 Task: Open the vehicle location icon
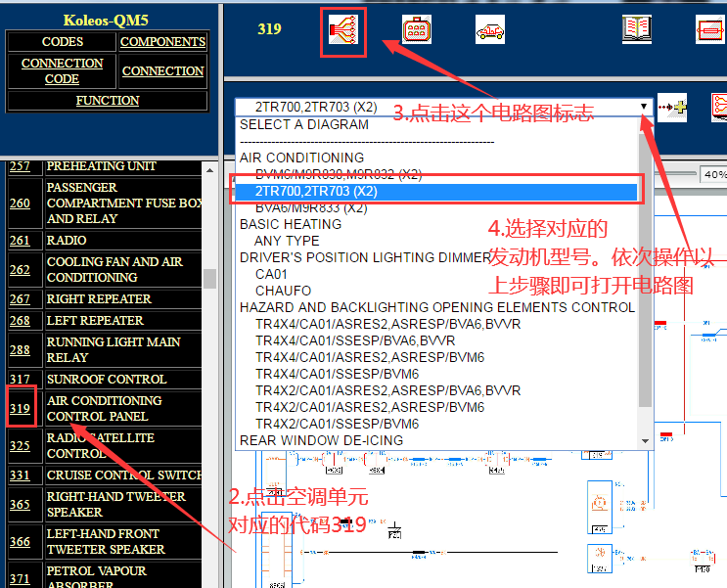[490, 29]
